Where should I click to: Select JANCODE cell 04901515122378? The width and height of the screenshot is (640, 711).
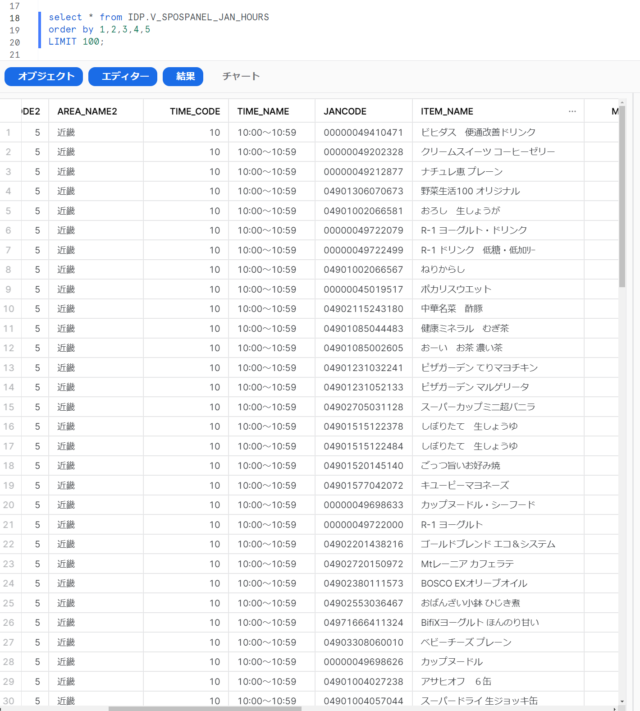(363, 426)
